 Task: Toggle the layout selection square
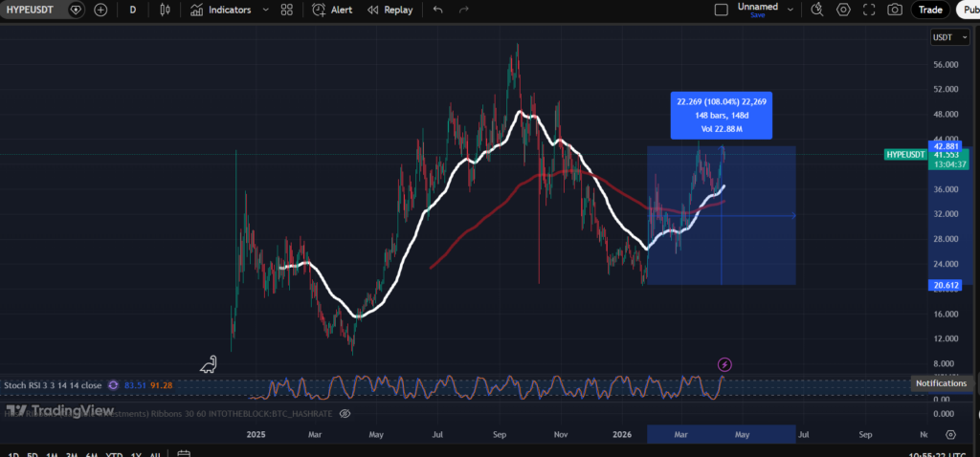tap(722, 10)
